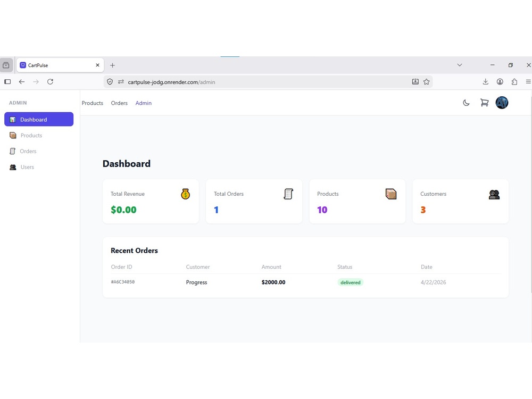Bookmark this page with the star icon
This screenshot has width=532, height=399.
coord(427,82)
